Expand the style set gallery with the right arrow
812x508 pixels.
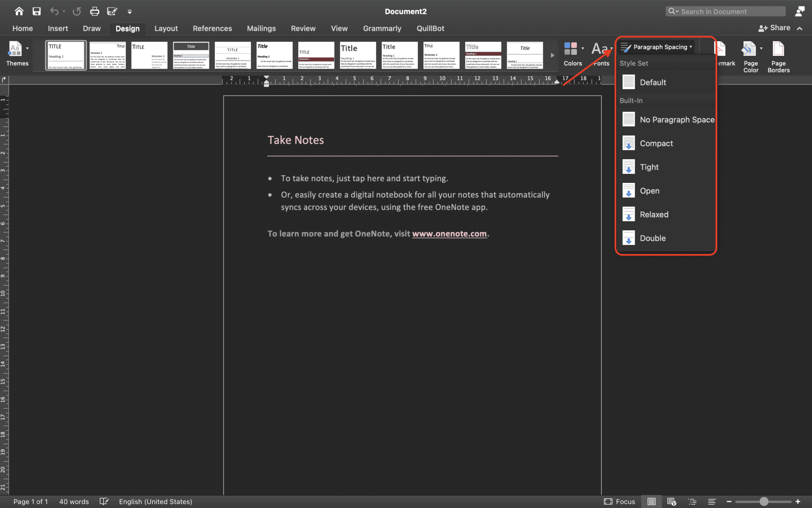coord(552,55)
